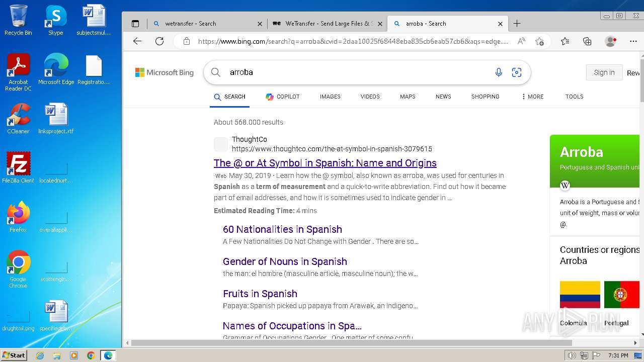Open media player from the taskbar
Viewport: 644px width, 362px height.
[74, 355]
